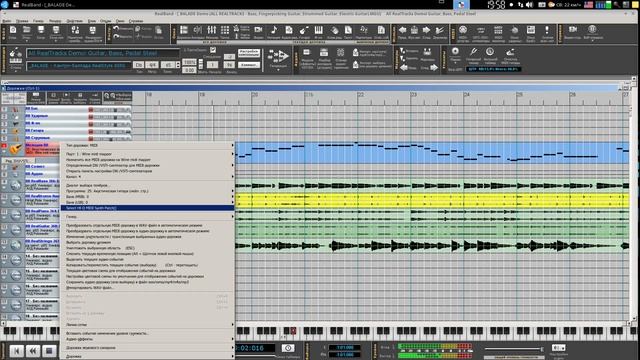The image size is (640, 360).
Task: Click the style name field '_BALADE'
Action: 79,65
